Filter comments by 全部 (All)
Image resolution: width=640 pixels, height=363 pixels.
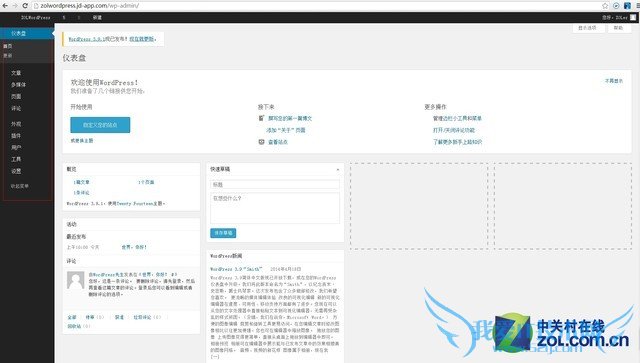pyautogui.click(x=72, y=317)
